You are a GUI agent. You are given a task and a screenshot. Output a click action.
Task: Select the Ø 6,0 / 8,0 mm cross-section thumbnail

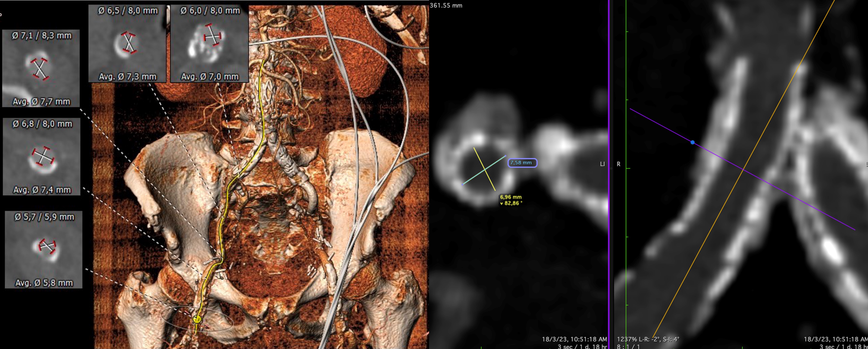(210, 43)
